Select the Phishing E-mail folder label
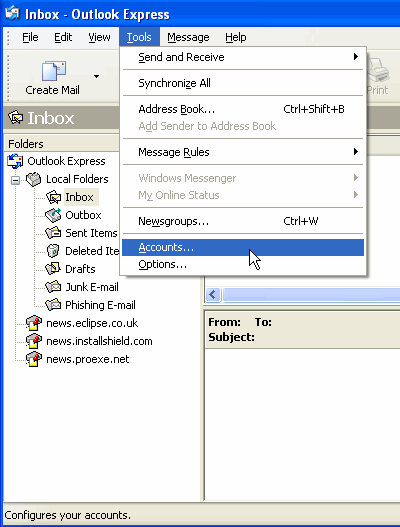The width and height of the screenshot is (400, 527). pyautogui.click(x=100, y=305)
